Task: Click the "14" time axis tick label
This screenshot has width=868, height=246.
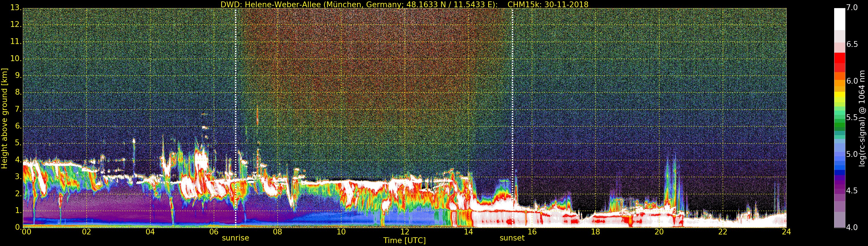Action: (468, 232)
